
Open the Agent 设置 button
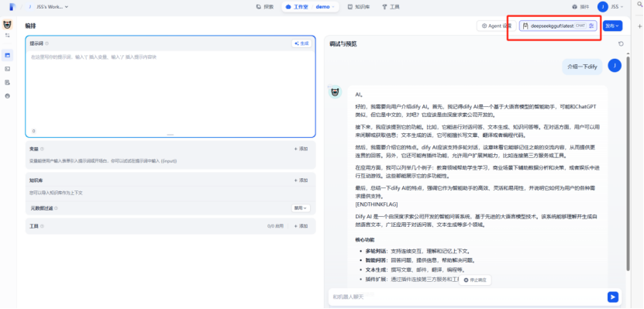pos(496,26)
